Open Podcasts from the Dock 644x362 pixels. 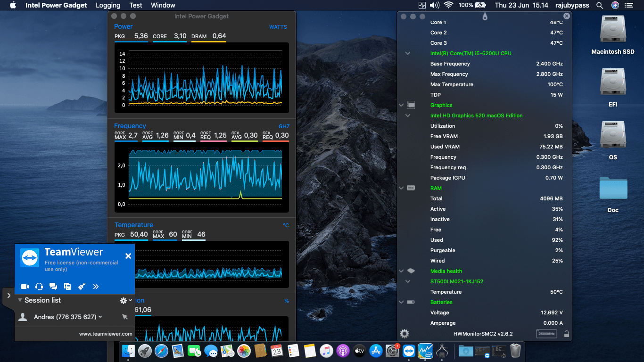click(343, 351)
